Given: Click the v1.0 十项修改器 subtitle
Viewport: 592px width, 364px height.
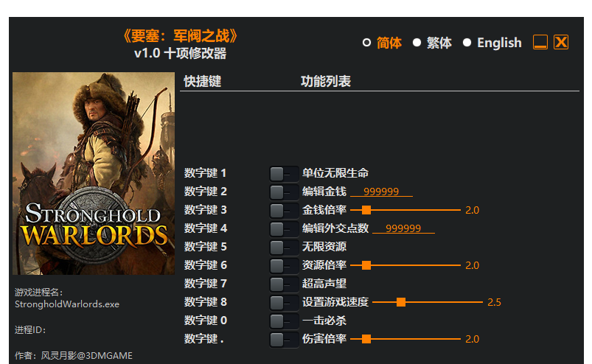Looking at the screenshot, I should pyautogui.click(x=180, y=54).
